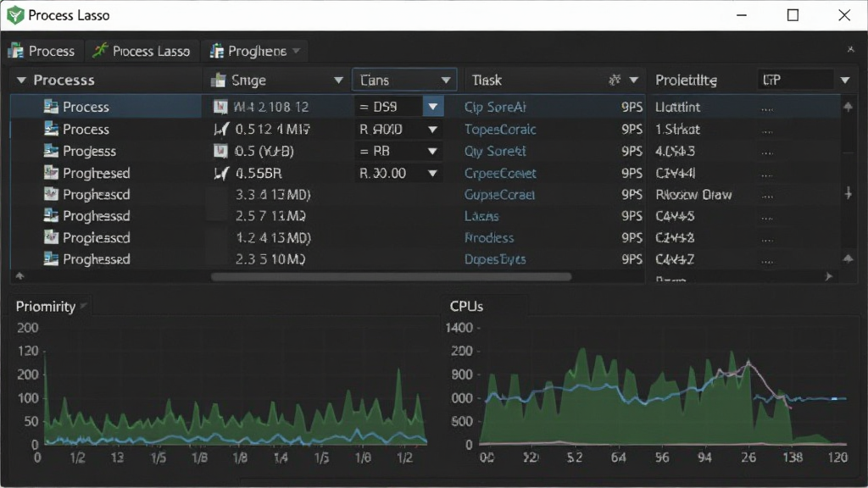Image resolution: width=868 pixels, height=488 pixels.
Task: Close the tab panel with small x
Action: [850, 49]
